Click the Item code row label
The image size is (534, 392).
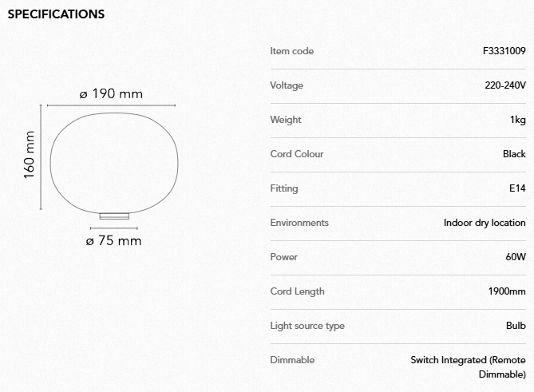pyautogui.click(x=292, y=51)
